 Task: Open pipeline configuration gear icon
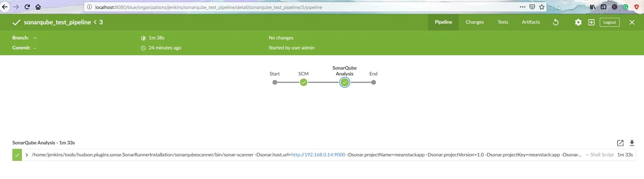click(x=578, y=22)
